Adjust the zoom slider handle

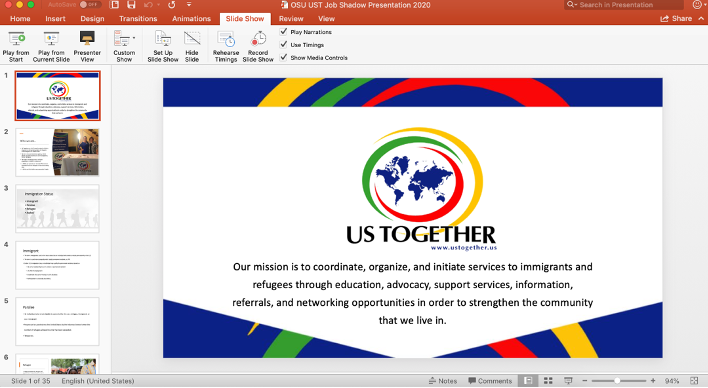[x=617, y=381]
